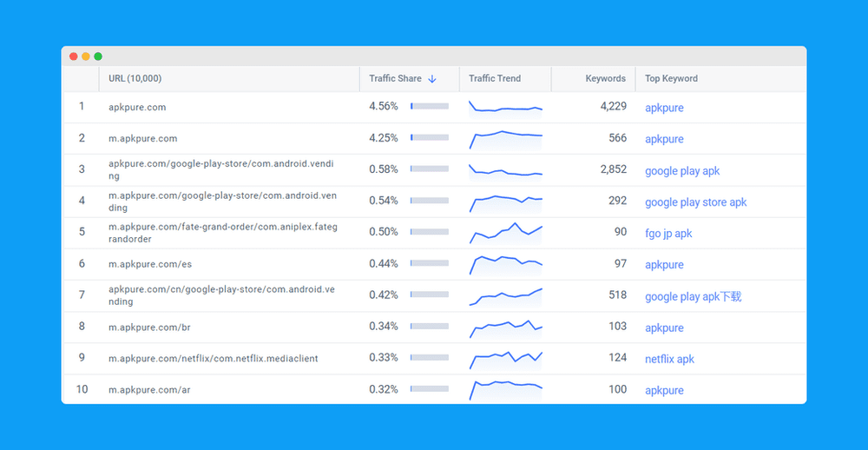Select the apkpure.com/cn/google-play-store URL
The height and width of the screenshot is (450, 868).
221,295
